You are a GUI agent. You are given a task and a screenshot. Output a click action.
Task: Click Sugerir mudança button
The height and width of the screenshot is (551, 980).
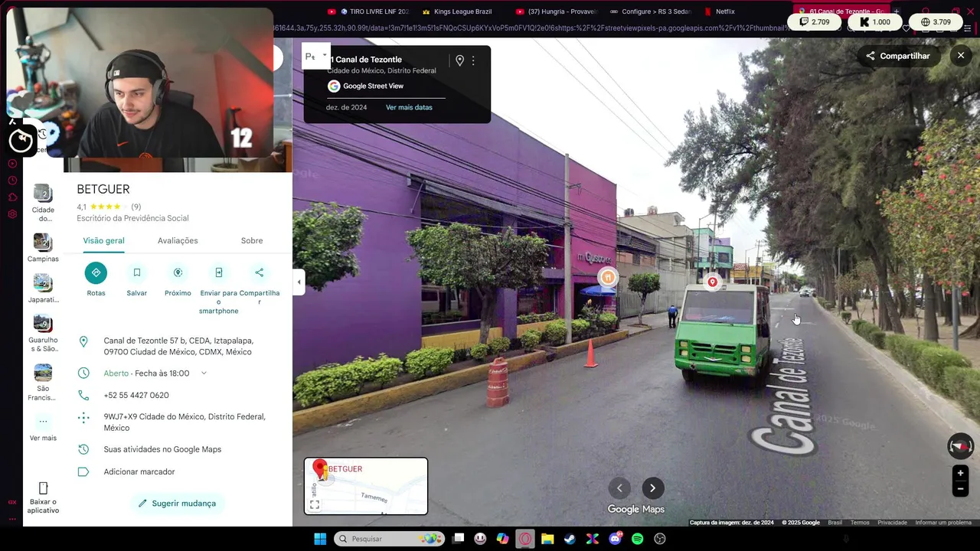(178, 503)
